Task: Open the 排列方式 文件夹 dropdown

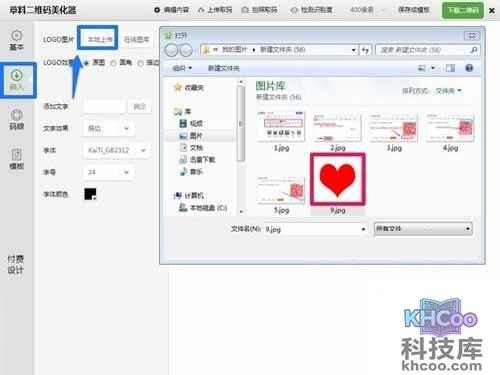Action: (449, 91)
